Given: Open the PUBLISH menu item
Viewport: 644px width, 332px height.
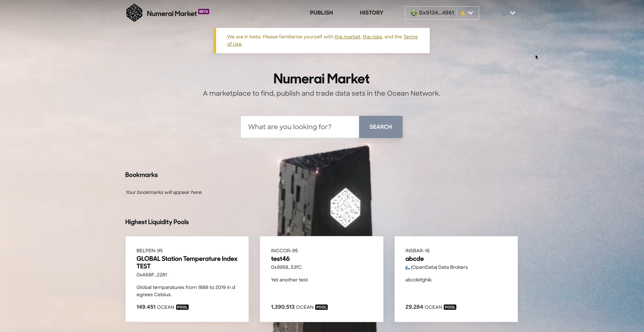Looking at the screenshot, I should pos(321,13).
